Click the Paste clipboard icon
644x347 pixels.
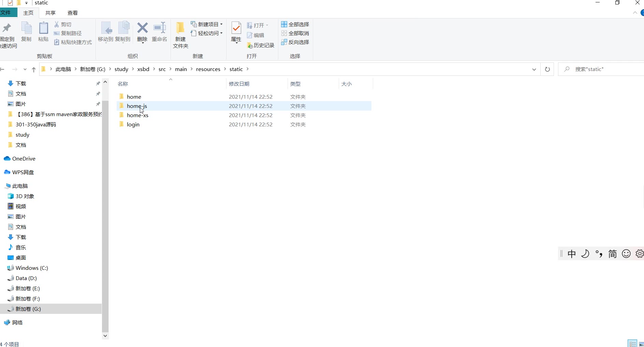tap(43, 28)
